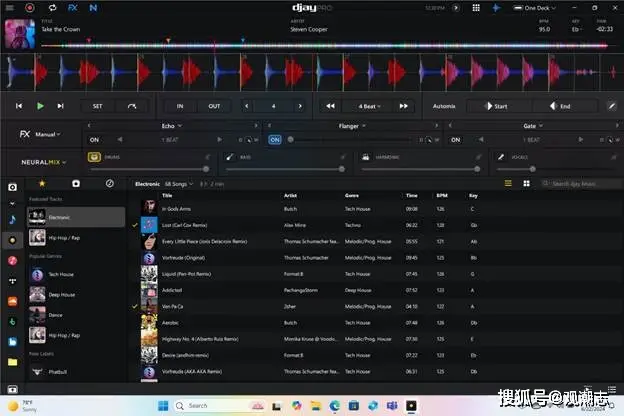Select the Drums stem icon
Viewport: 624px width, 416px height.
click(94, 157)
